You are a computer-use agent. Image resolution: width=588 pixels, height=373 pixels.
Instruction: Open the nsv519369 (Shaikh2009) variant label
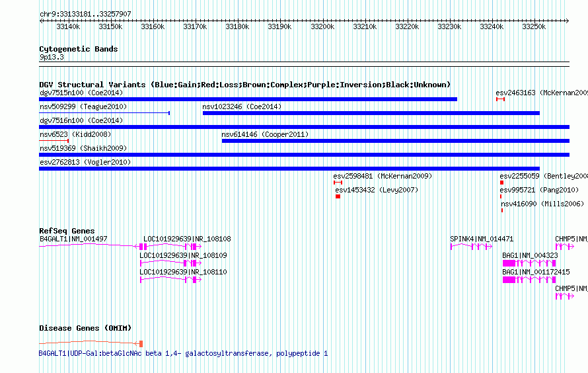point(83,148)
